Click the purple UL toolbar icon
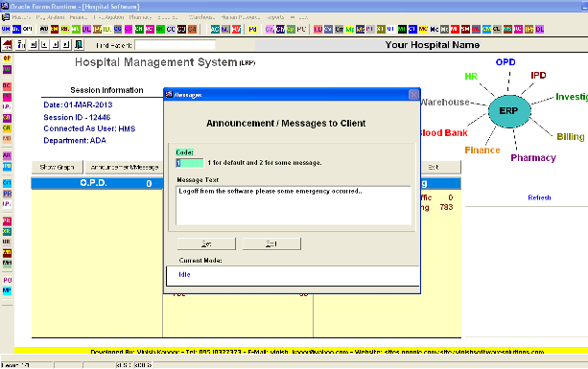 (86, 29)
